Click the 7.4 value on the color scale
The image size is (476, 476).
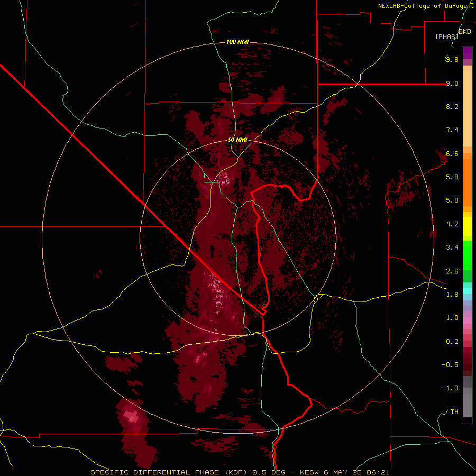[452, 130]
